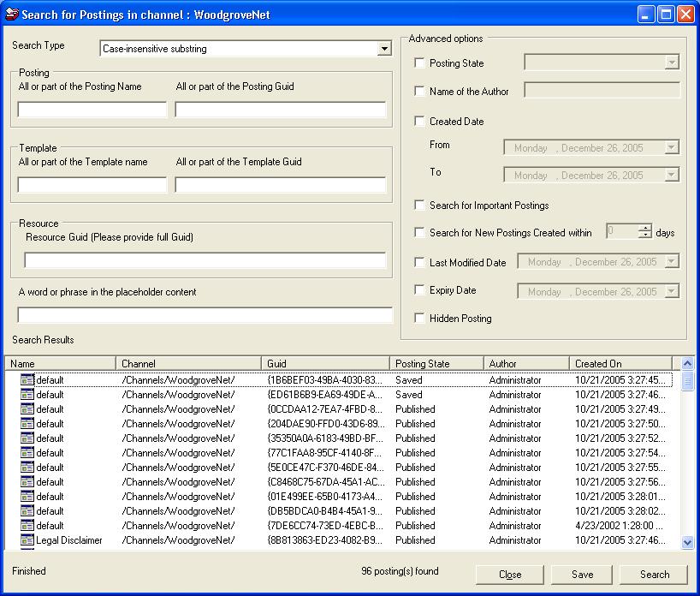This screenshot has width=700, height=596.
Task: Click the Guid column header
Action: pos(325,364)
